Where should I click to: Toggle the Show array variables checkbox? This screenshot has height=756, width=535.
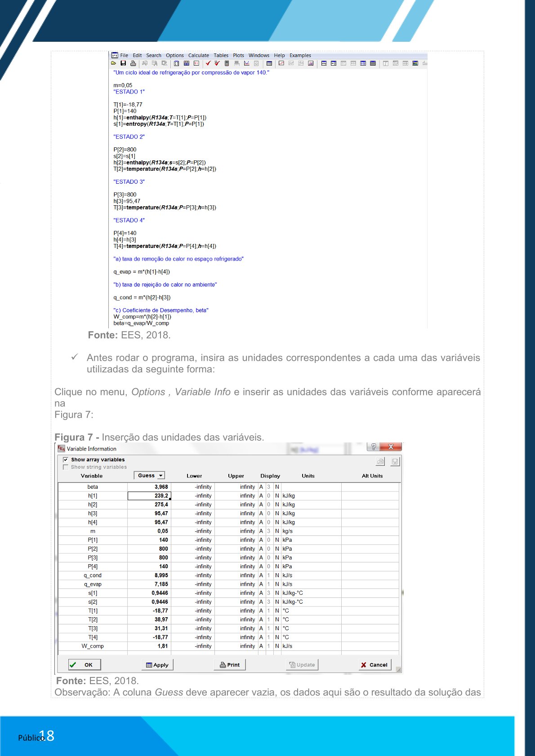point(66,460)
